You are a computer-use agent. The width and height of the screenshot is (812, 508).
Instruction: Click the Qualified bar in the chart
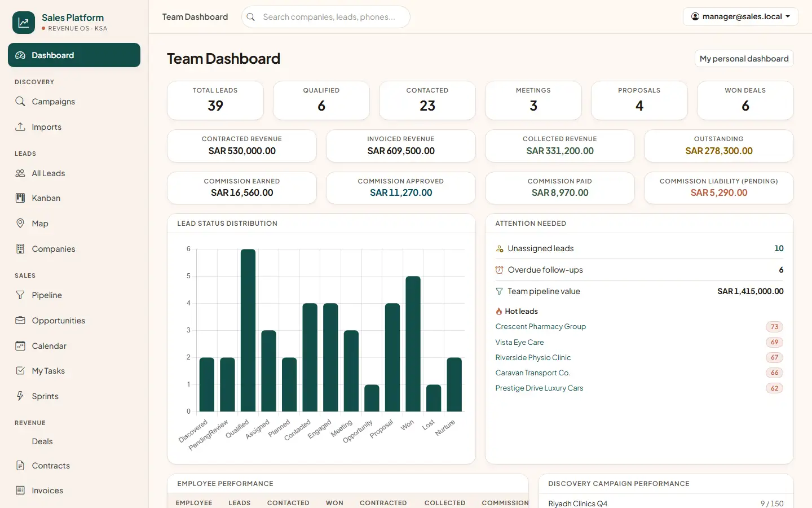click(x=248, y=330)
